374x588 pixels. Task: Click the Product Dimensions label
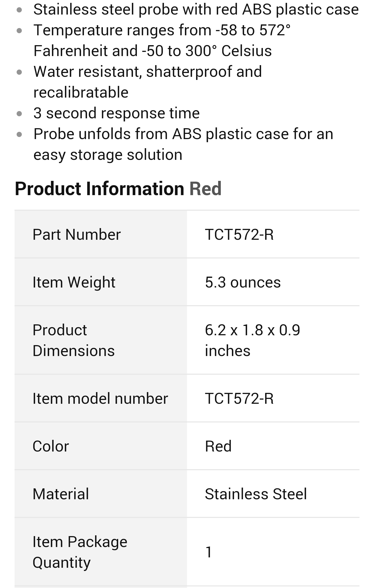pyautogui.click(x=74, y=340)
